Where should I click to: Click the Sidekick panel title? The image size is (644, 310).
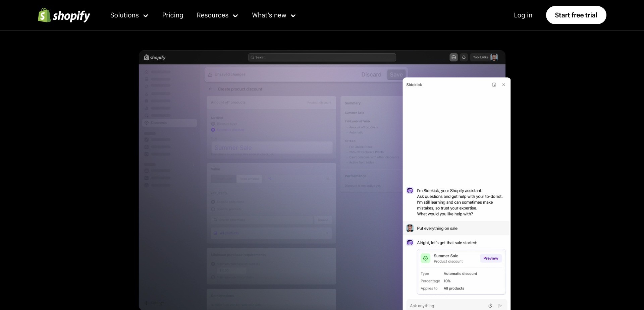tap(414, 85)
